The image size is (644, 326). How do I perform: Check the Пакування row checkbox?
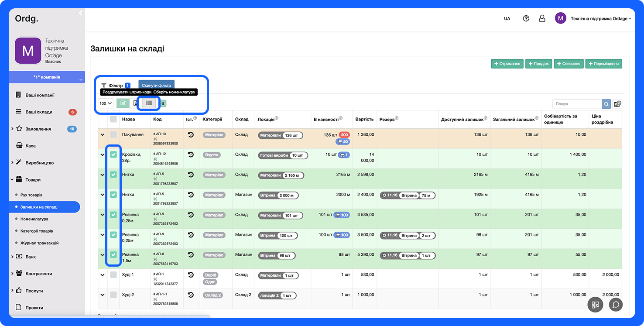coord(113,135)
